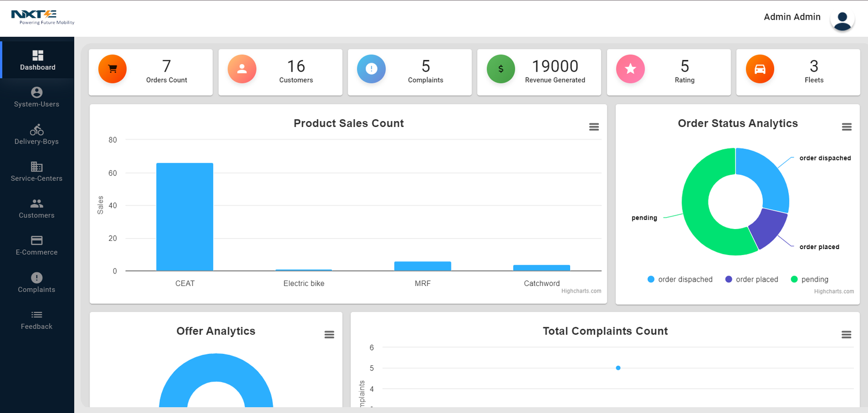
Task: Select the purple order placed donut slice
Action: pos(770,228)
